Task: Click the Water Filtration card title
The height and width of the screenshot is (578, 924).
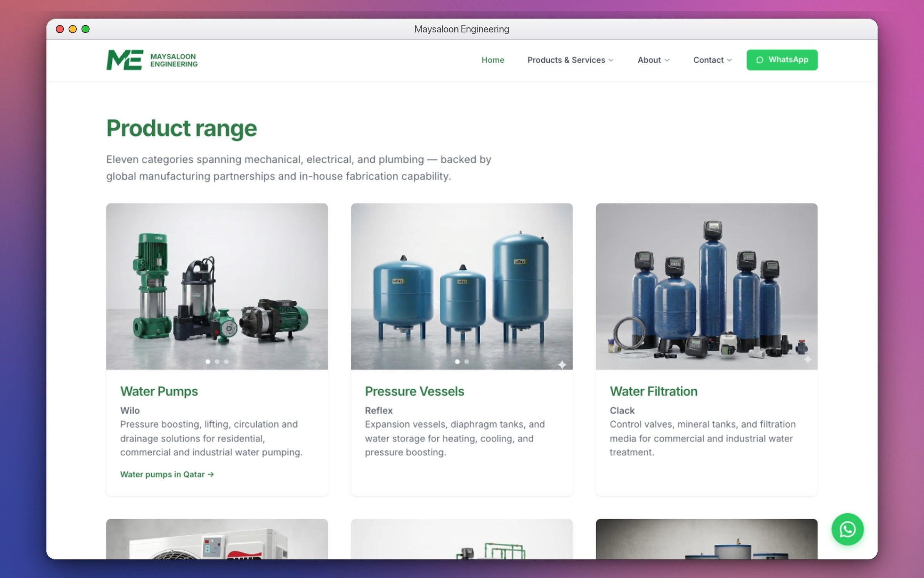Action: [653, 391]
